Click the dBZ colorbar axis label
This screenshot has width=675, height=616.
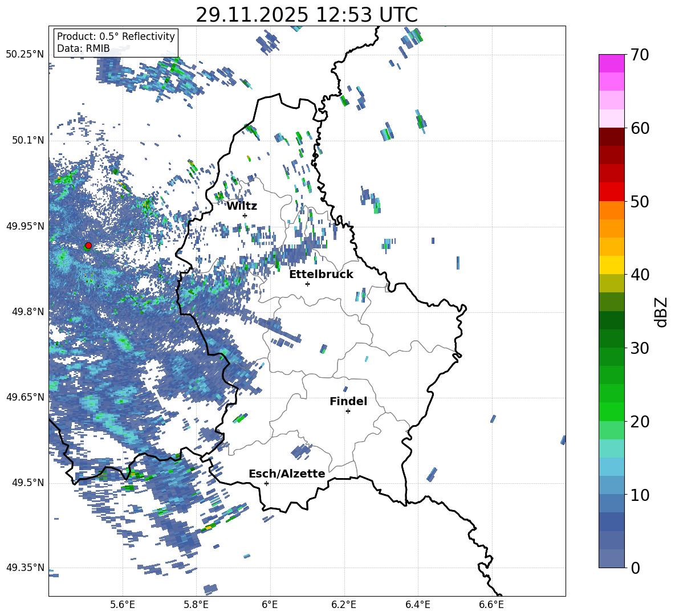click(661, 312)
